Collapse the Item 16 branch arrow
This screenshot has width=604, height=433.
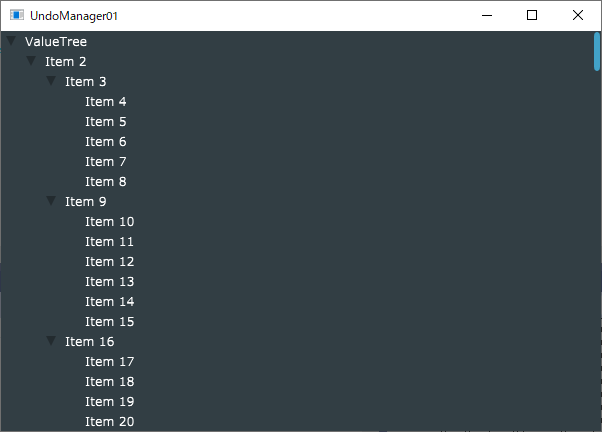tap(51, 341)
